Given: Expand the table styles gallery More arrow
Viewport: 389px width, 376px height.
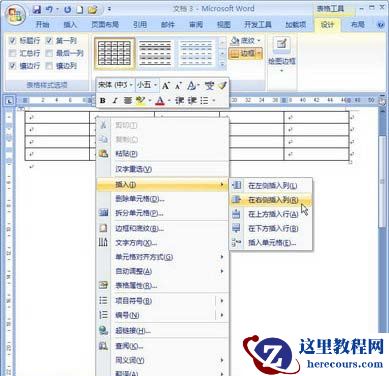Looking at the screenshot, I should (x=223, y=65).
